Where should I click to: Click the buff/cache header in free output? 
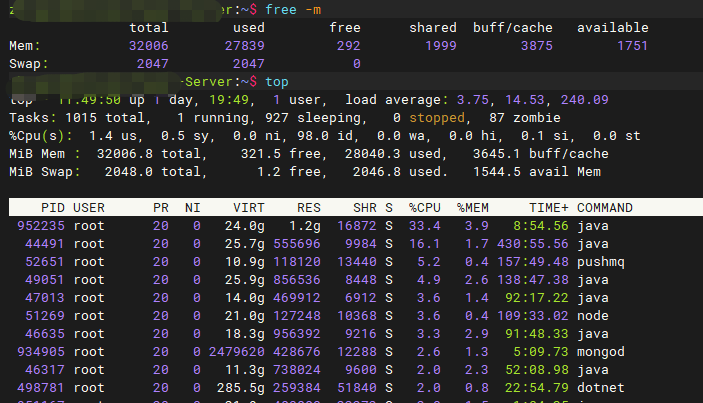tap(513, 28)
